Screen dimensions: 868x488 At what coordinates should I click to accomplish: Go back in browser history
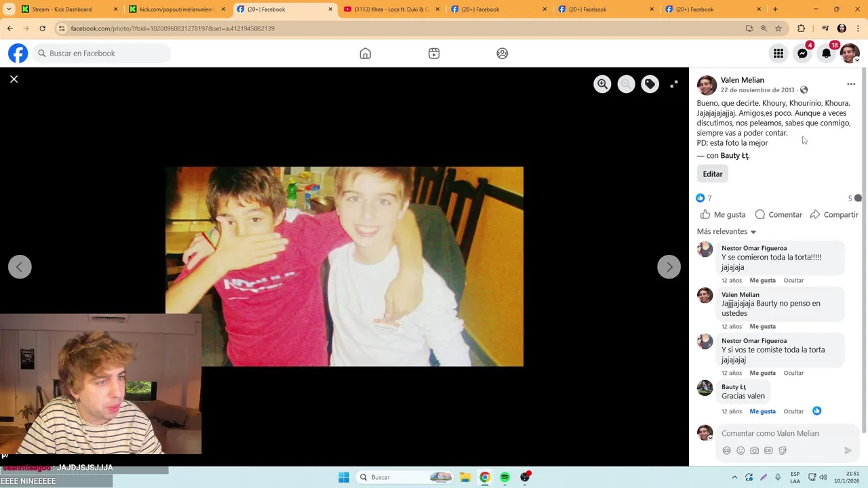(10, 28)
